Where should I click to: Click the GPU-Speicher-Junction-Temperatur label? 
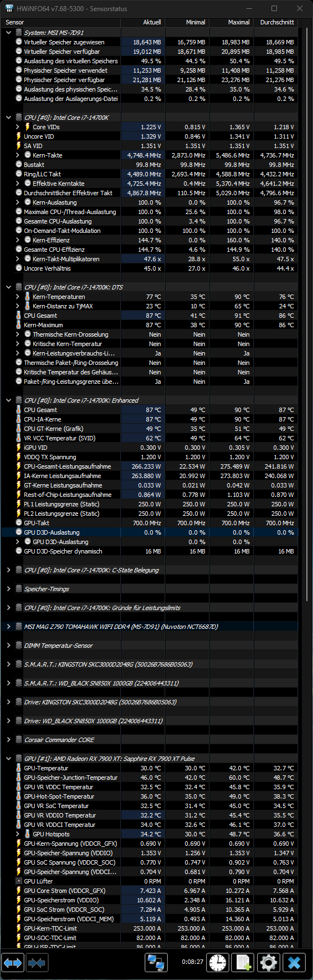pyautogui.click(x=71, y=778)
